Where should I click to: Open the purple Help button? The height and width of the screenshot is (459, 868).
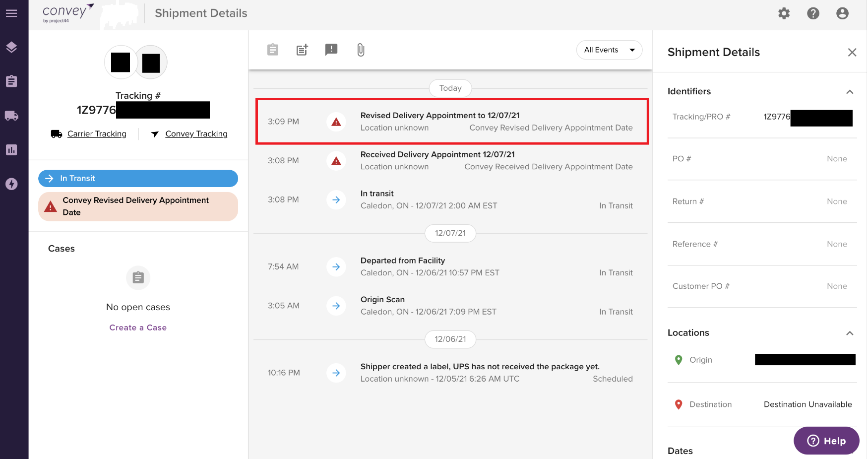826,441
